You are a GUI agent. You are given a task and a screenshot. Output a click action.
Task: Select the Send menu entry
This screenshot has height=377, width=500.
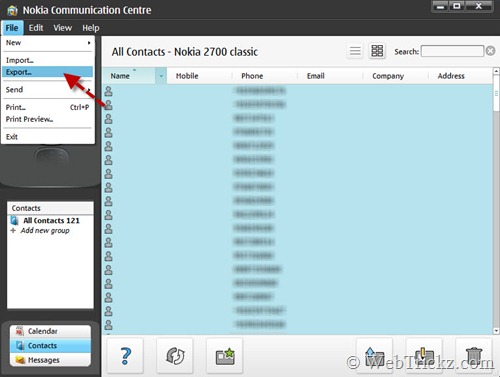[x=47, y=90]
